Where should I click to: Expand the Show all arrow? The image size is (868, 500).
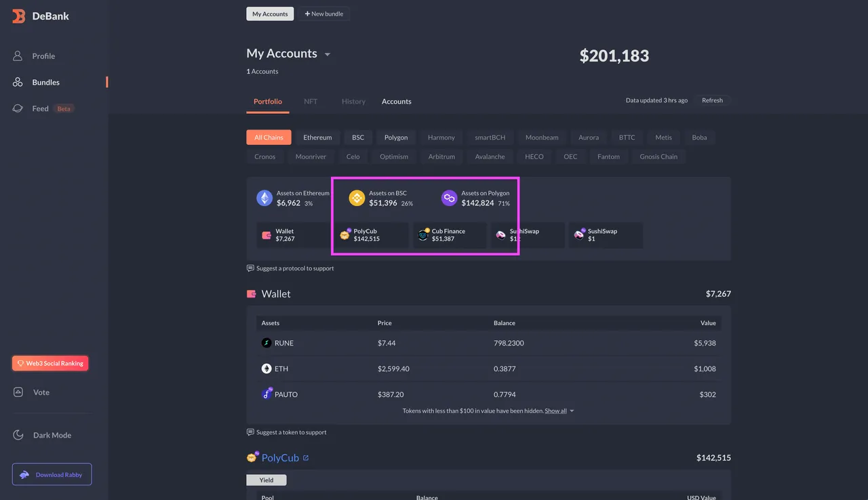[x=572, y=411]
